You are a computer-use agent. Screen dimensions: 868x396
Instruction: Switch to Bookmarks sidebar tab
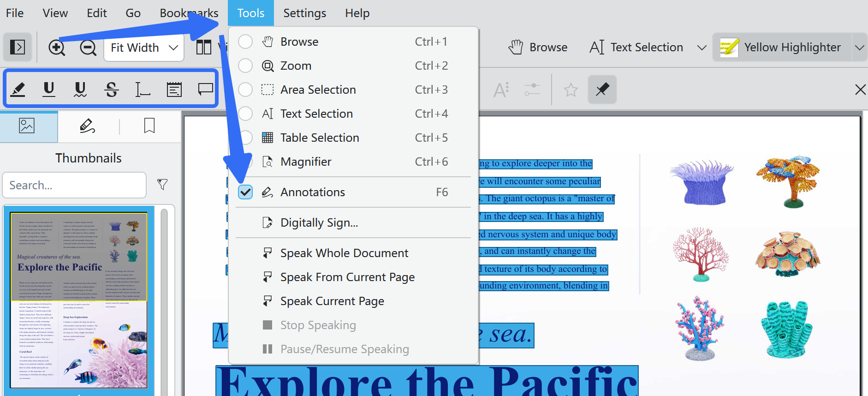click(x=149, y=126)
